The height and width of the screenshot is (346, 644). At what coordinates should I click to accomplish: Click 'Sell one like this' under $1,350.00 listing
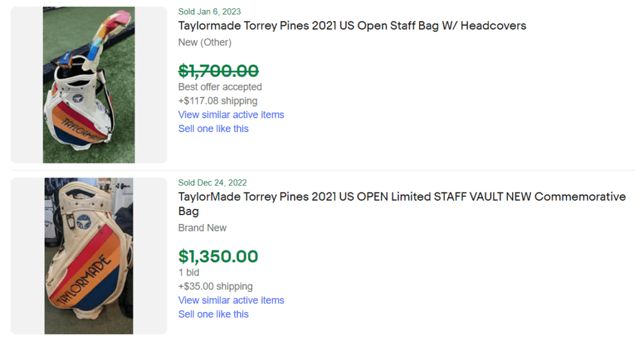tap(213, 314)
